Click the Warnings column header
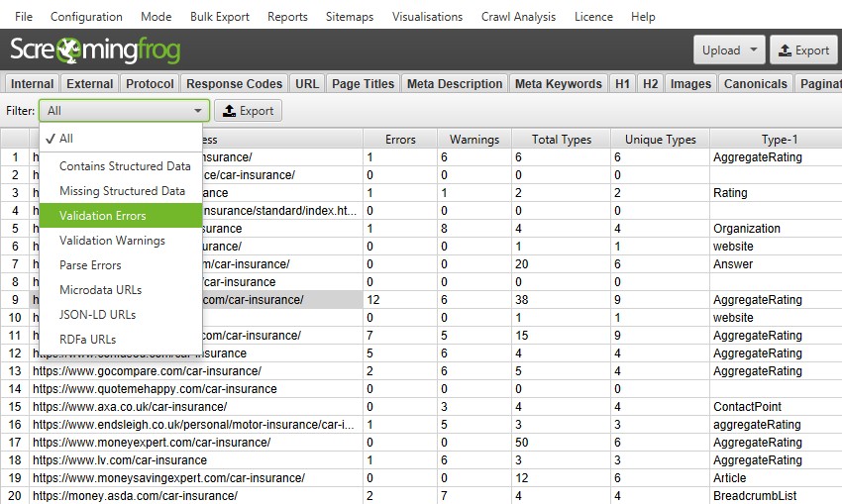Viewport: 842px width, 504px height. tap(474, 140)
